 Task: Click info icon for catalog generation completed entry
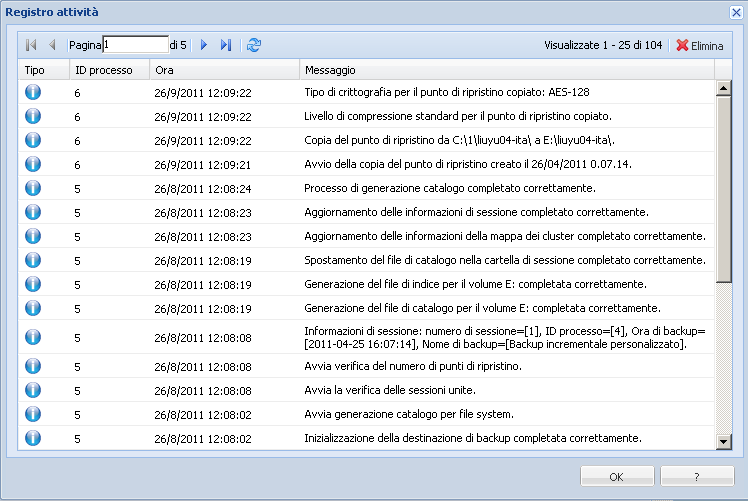33,188
